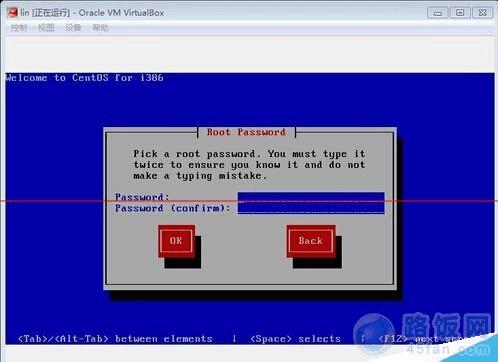Click 'Welcome to CentOS for i386' text
Viewport: 498px width, 362px height.
point(84,78)
